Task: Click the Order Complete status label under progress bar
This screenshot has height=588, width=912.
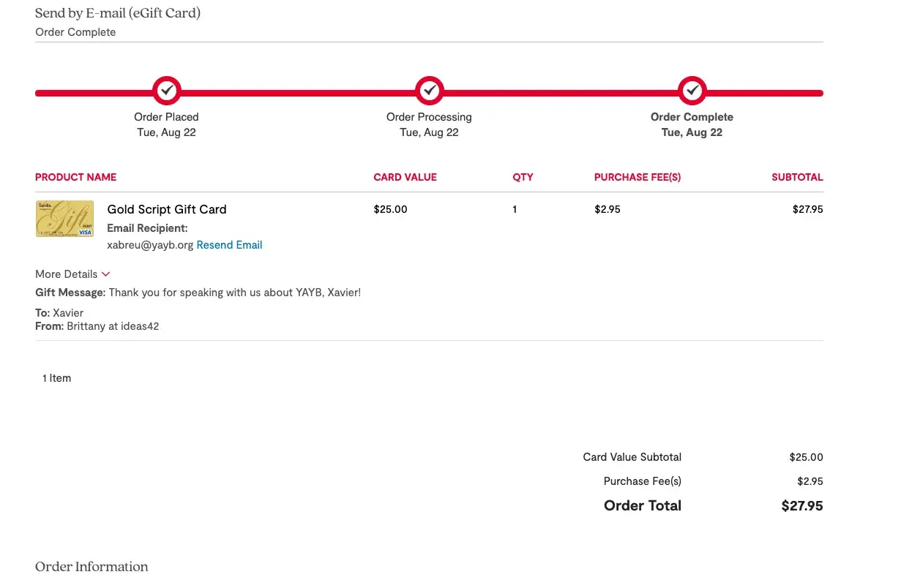Action: (x=692, y=117)
